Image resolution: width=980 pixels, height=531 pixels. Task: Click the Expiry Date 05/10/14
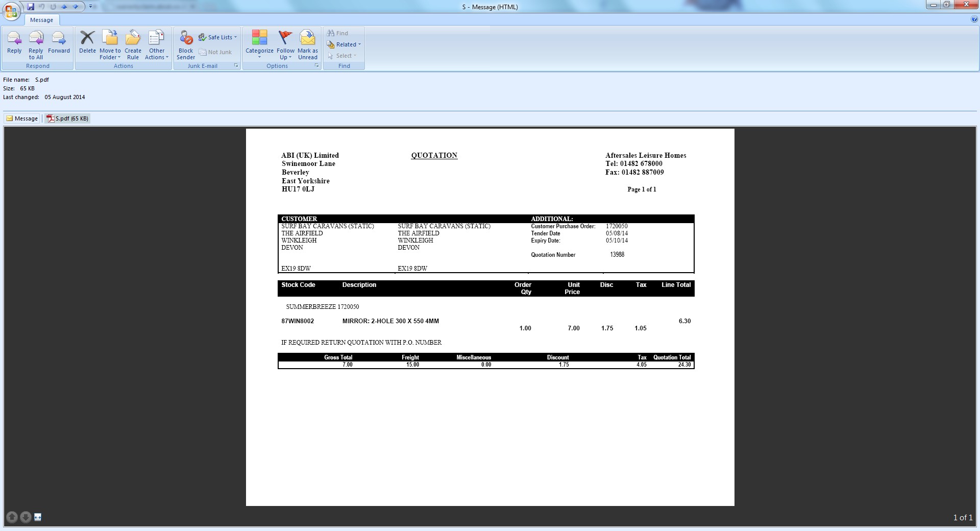[617, 240]
